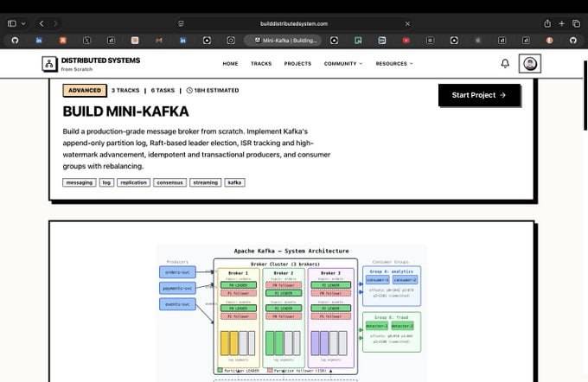588x382 pixels.
Task: Stop loading with the X in address bar
Action: click(x=407, y=23)
